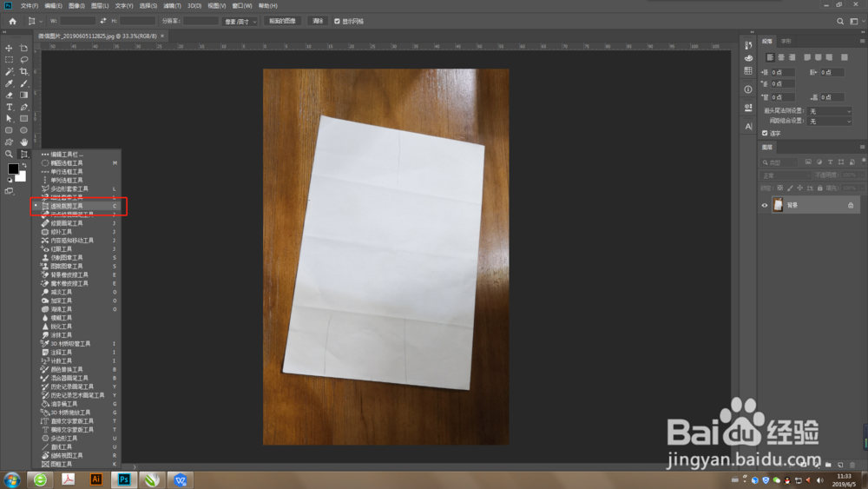Screen dimensions: 868x489
Task: Click the 分辨率 resolution input field
Action: click(x=201, y=21)
